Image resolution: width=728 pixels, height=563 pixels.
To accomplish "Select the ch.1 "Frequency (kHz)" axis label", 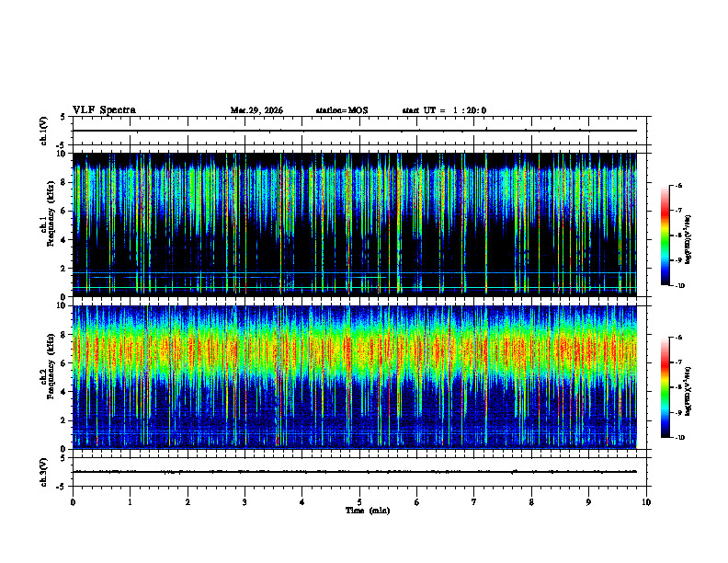I will click(x=50, y=213).
